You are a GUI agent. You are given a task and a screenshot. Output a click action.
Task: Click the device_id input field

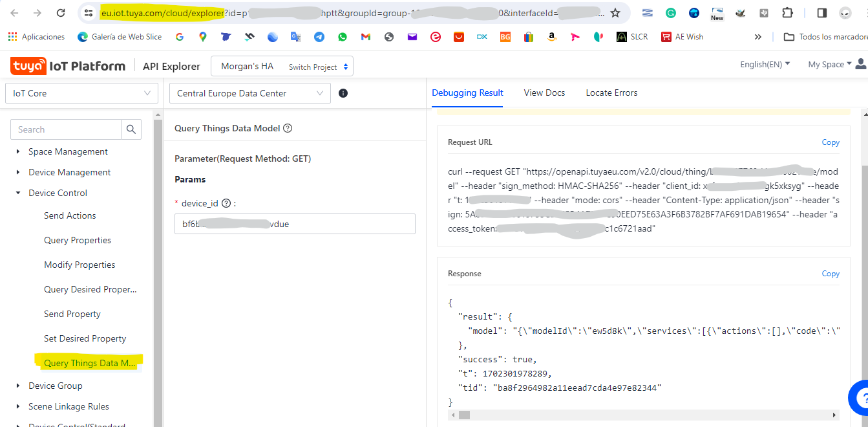(x=295, y=224)
